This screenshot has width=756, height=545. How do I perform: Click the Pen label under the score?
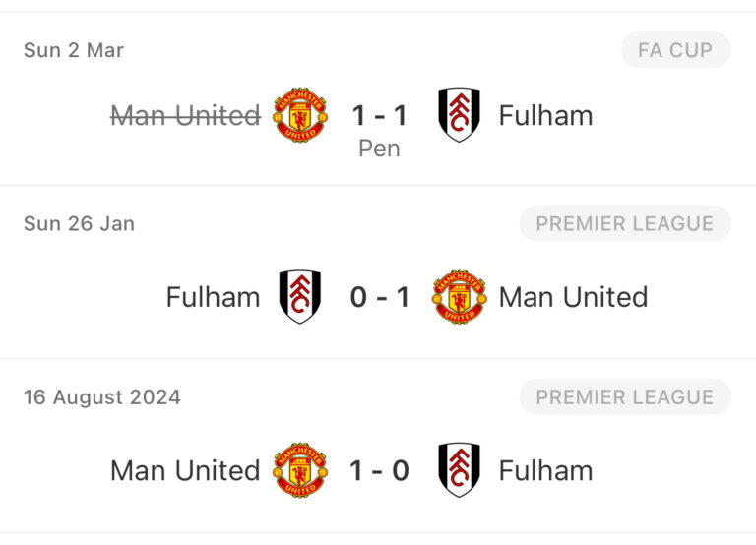[x=380, y=149]
